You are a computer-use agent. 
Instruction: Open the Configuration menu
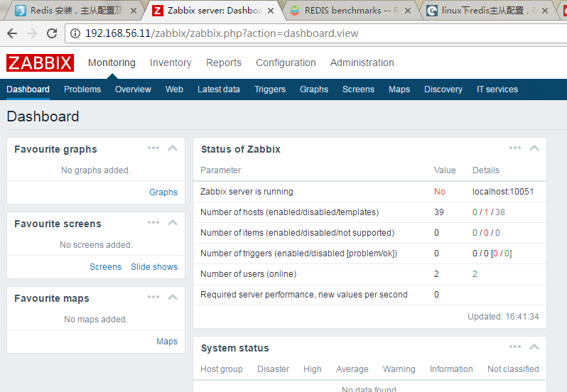click(x=286, y=63)
